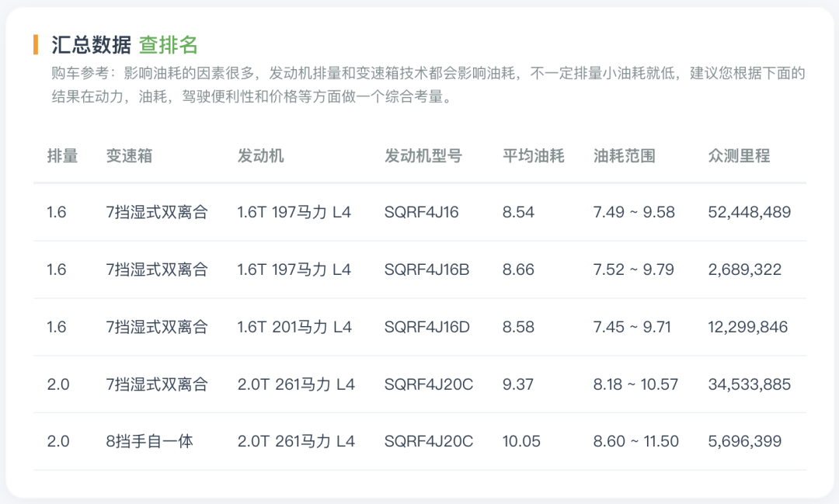Click the 众测里程 column header
The width and height of the screenshot is (839, 504).
(739, 155)
